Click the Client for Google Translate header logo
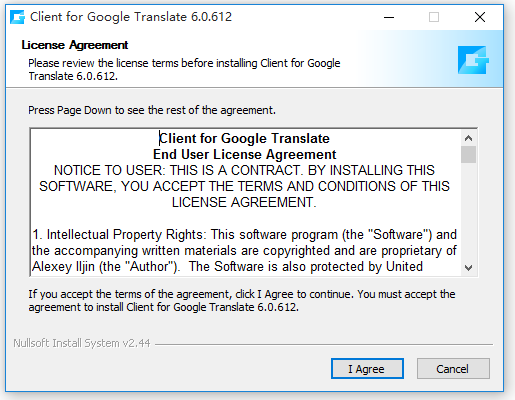515x400 pixels. coord(473,60)
